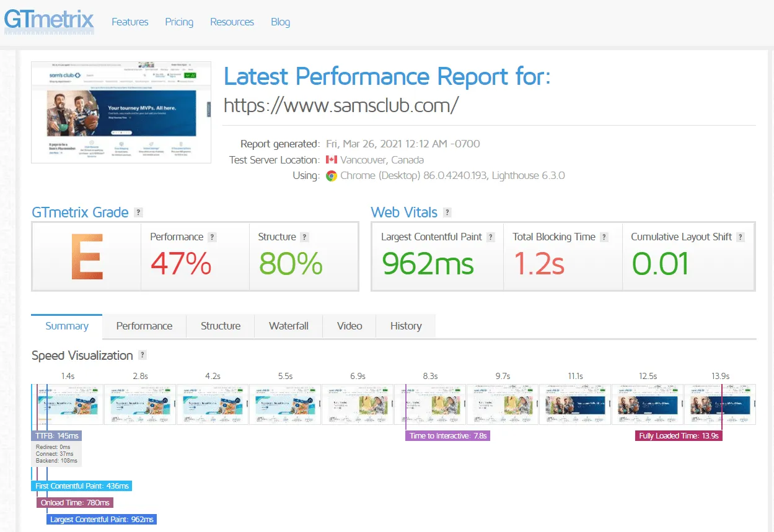The height and width of the screenshot is (532, 774).
Task: Switch to the Performance tab
Action: tap(144, 326)
